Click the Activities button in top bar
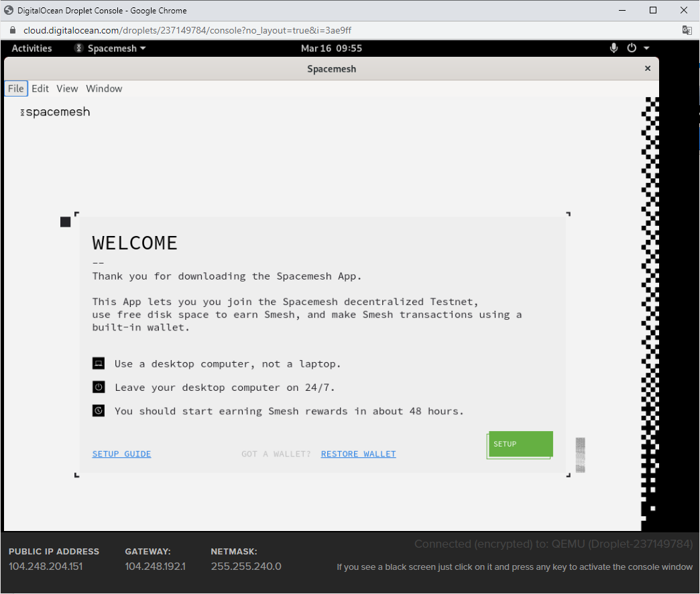The height and width of the screenshot is (594, 700). [x=32, y=48]
